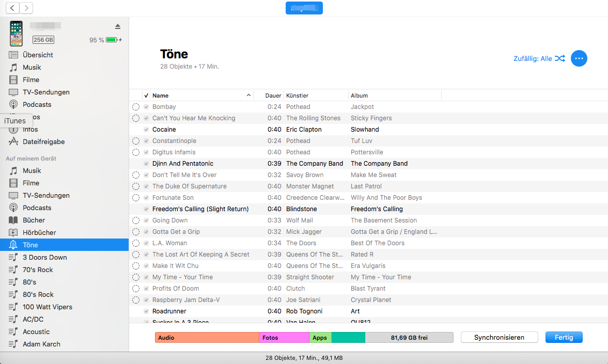Toggle checkbox next to Roadrunner
The height and width of the screenshot is (364, 608).
[x=147, y=311]
